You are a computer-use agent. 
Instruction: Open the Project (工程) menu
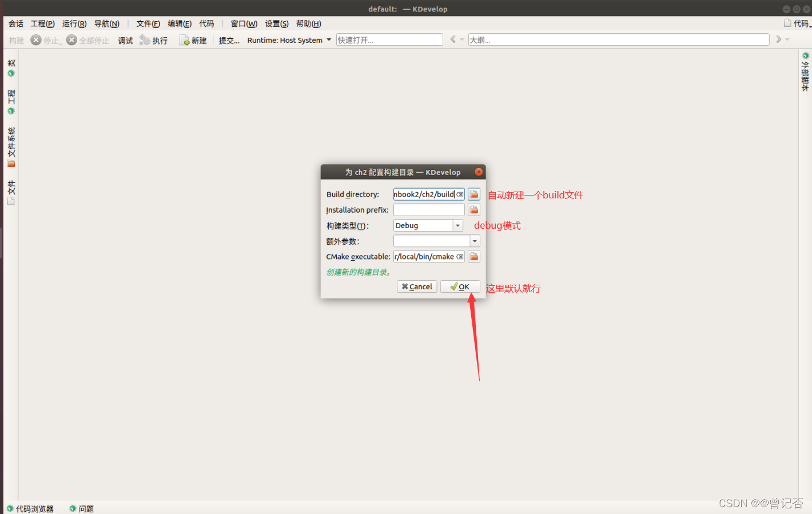[x=42, y=23]
